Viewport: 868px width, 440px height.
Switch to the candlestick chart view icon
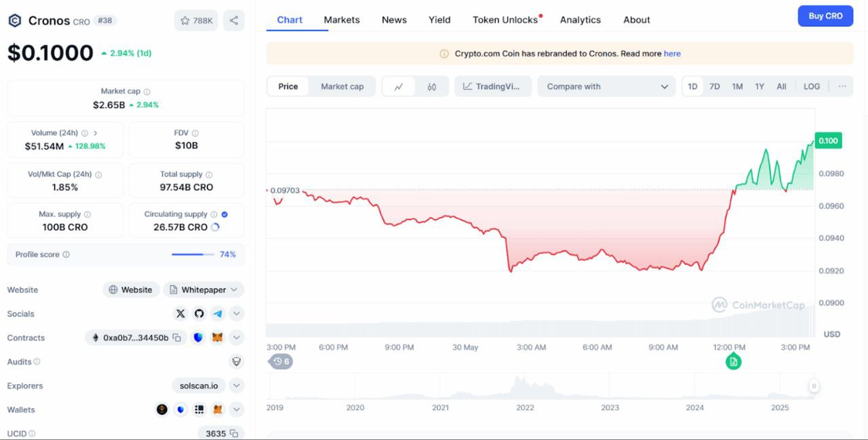(x=432, y=87)
